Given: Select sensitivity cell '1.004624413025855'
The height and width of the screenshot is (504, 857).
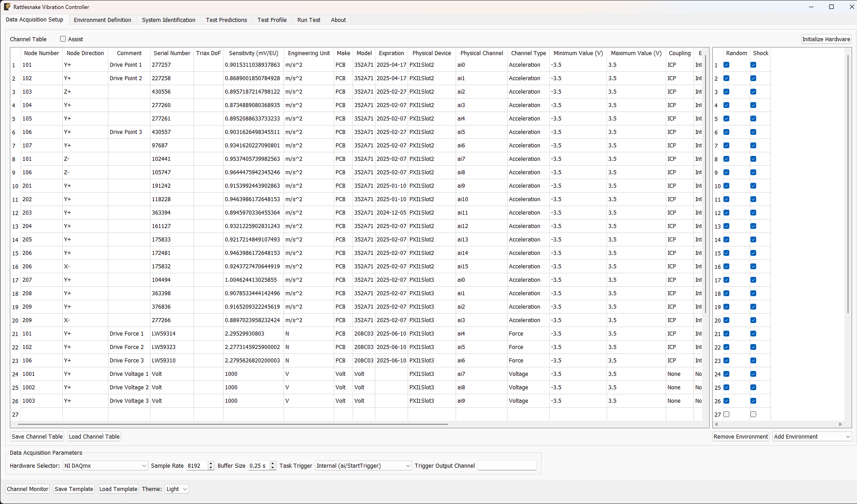Looking at the screenshot, I should point(254,280).
